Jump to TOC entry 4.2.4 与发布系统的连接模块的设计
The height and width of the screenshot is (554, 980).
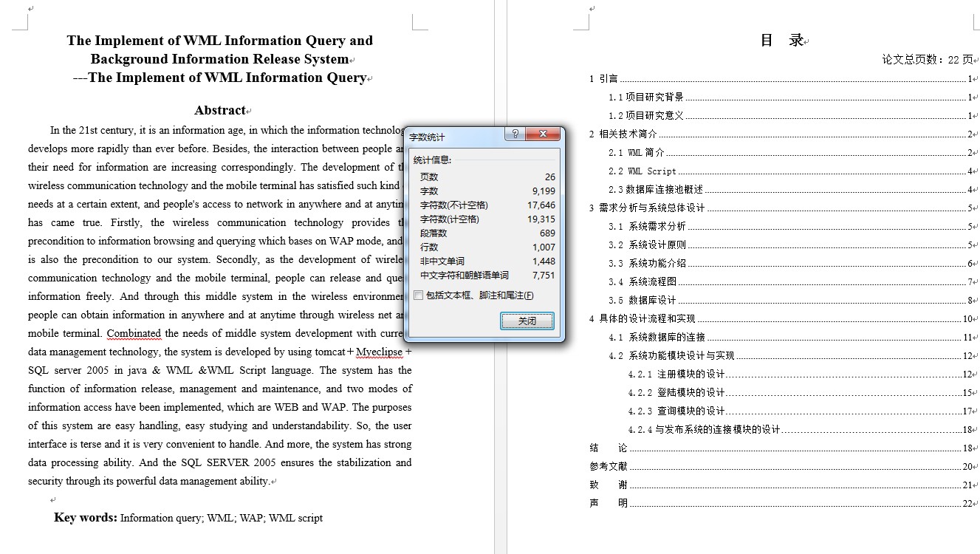coord(801,429)
